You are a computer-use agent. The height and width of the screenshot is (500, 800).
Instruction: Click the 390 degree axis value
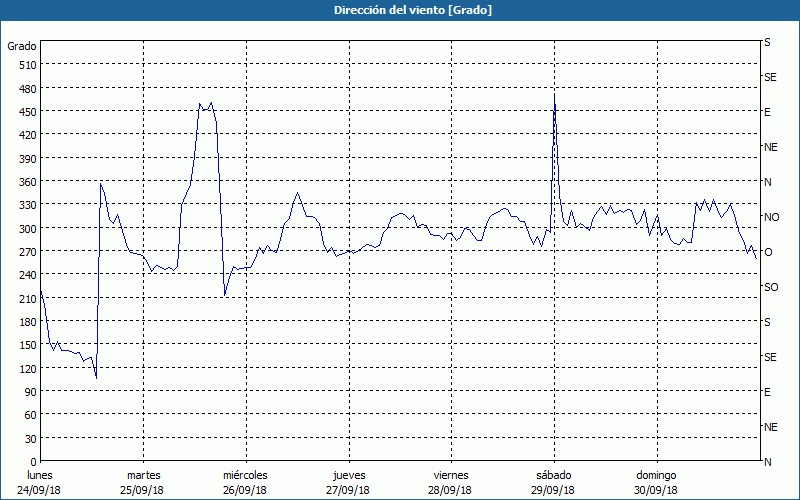[28, 159]
